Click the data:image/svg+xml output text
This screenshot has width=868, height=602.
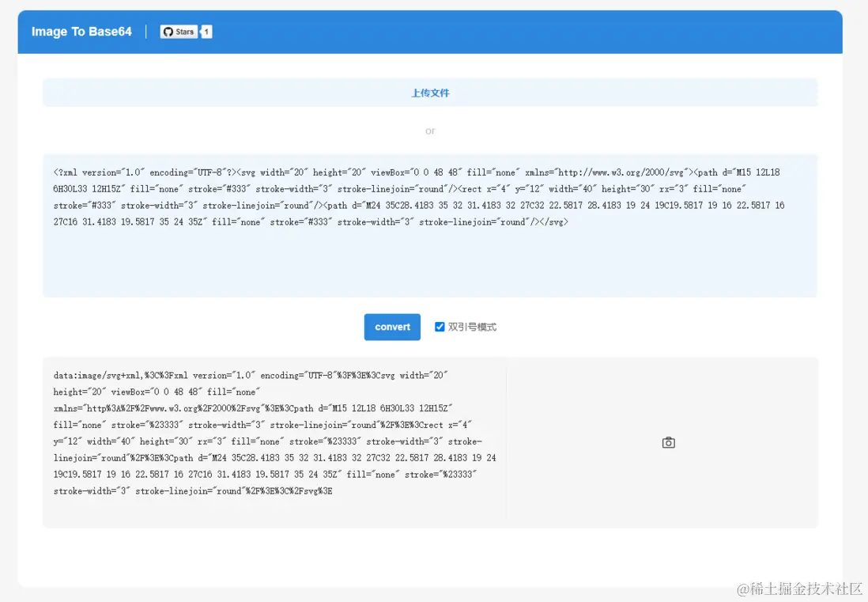274,433
